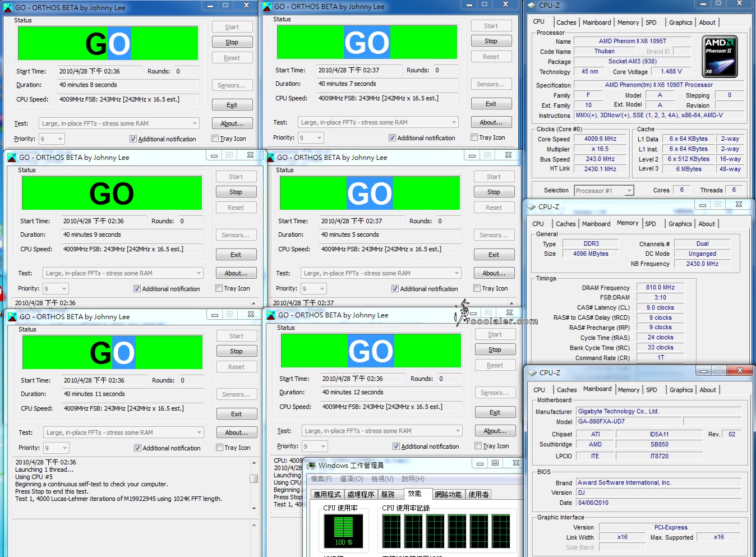Switch to 網路功能 tab in Task Manager

coord(448,494)
